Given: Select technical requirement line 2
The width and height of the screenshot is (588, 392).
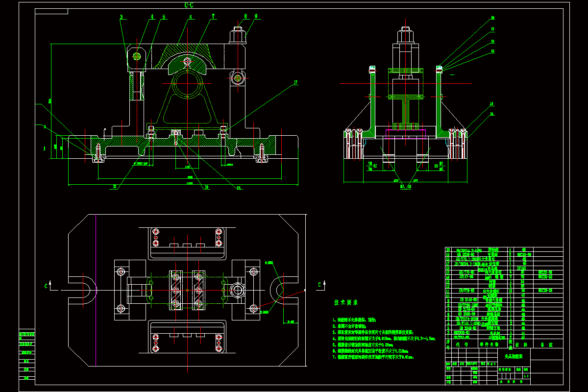Looking at the screenshot, I should (349, 326).
